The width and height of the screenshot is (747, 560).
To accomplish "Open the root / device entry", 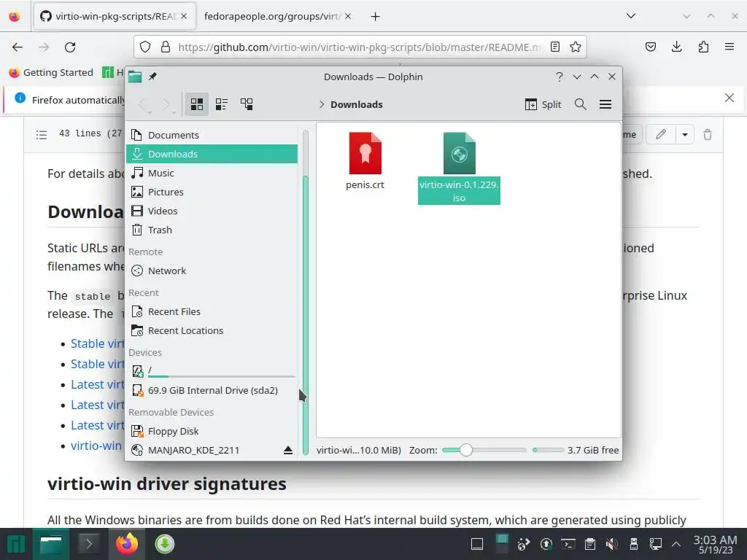I will pos(212,371).
